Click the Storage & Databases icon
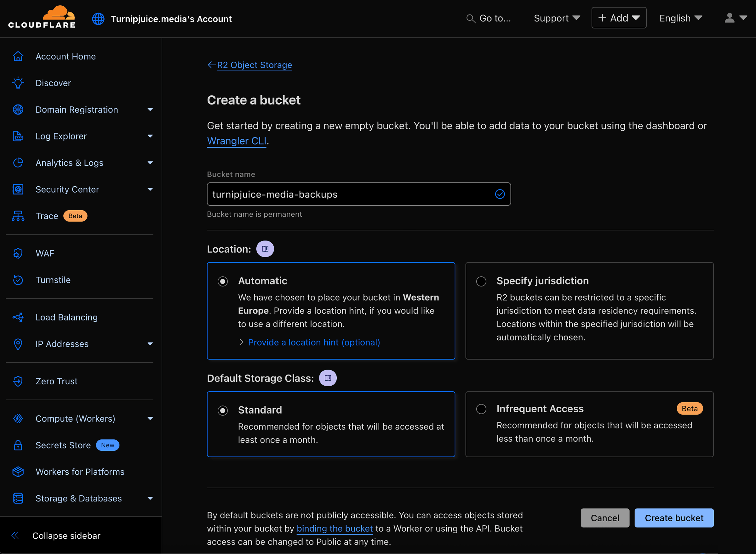This screenshot has height=554, width=756. (18, 498)
